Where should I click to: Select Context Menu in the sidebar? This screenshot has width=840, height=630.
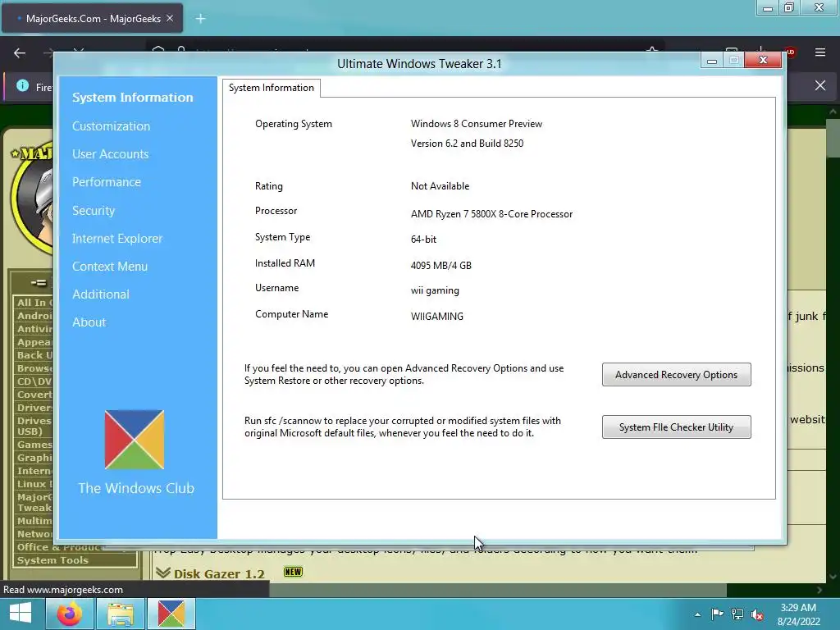click(110, 267)
